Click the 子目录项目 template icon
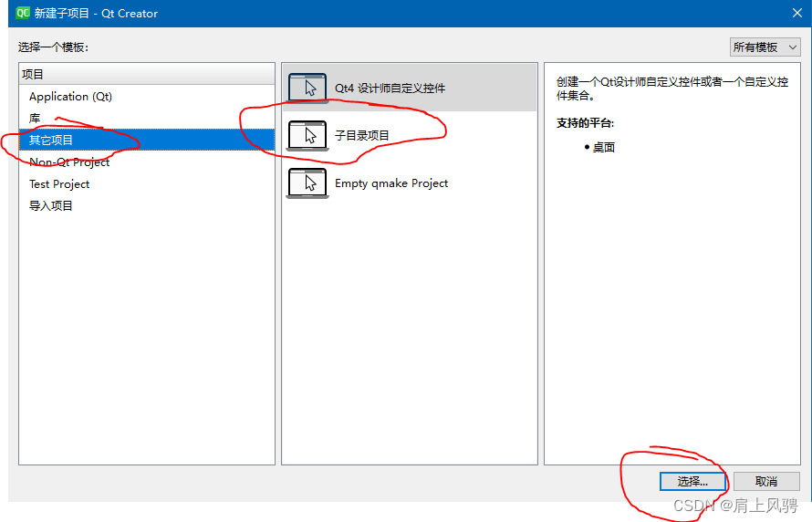 pos(307,136)
